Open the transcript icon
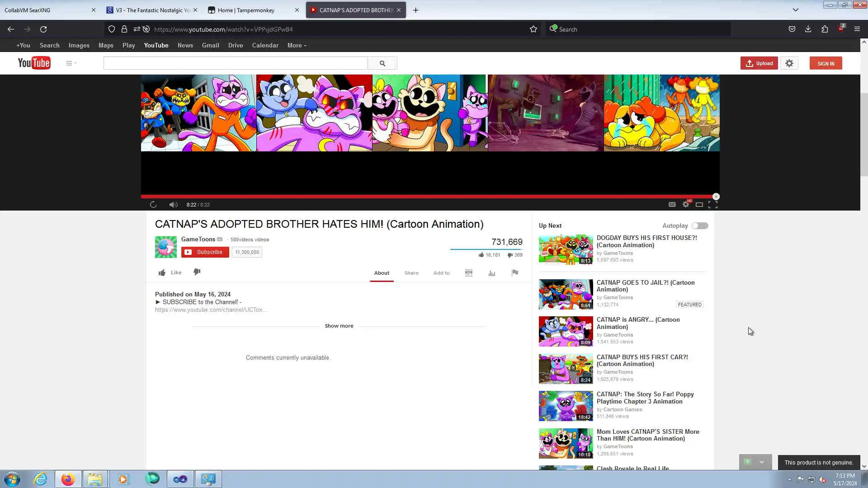868x488 pixels. tap(469, 273)
